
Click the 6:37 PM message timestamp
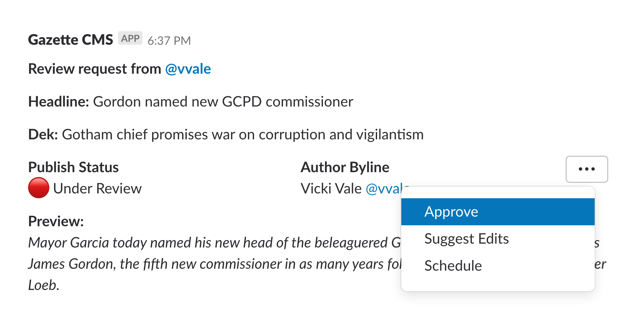[x=169, y=41]
